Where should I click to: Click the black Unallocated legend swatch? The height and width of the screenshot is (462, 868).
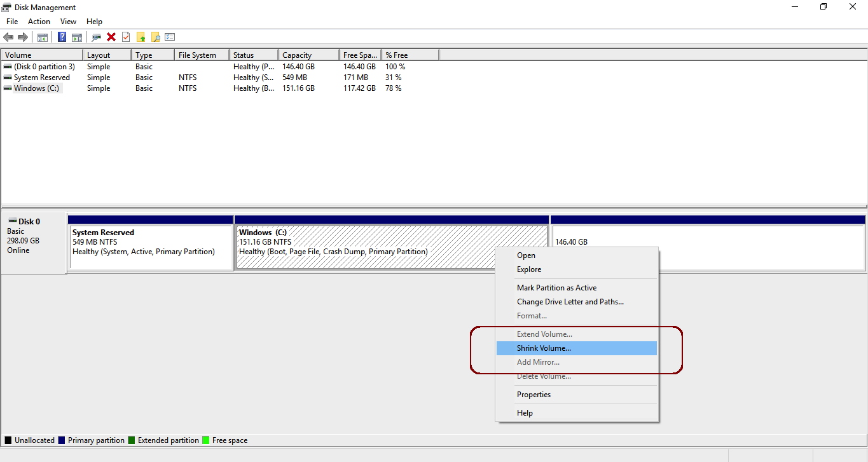coord(8,440)
